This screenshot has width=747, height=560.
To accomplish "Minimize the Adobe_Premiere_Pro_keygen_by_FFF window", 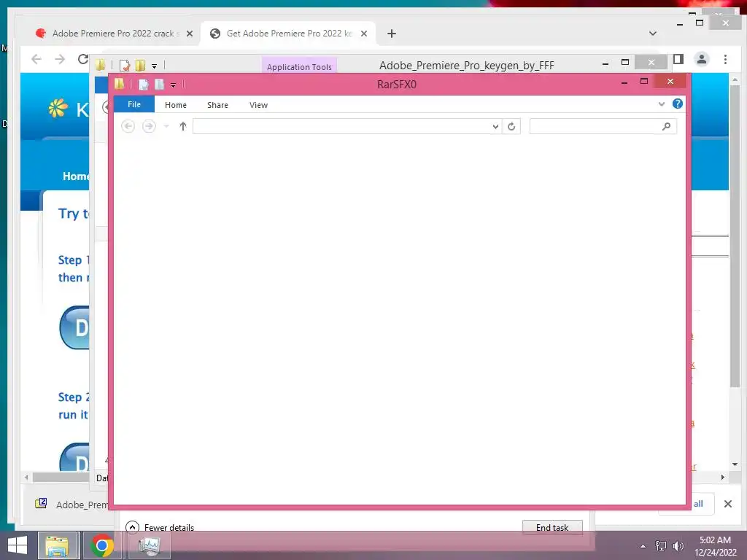I will (605, 63).
